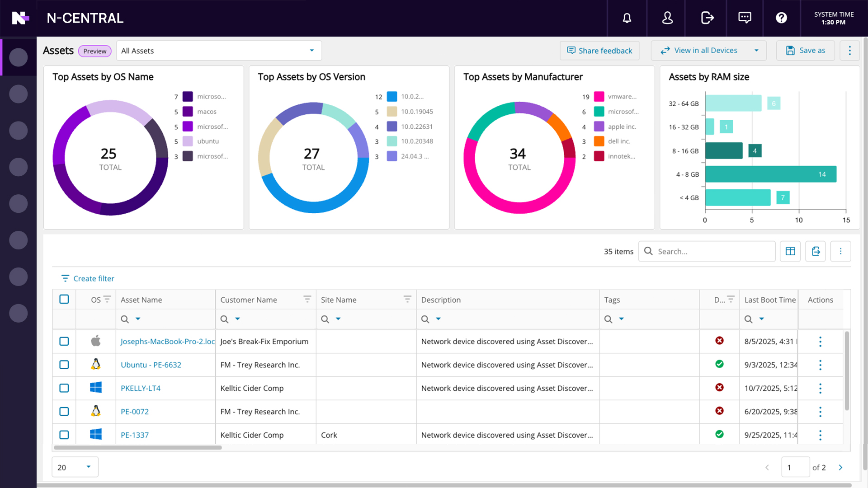Click the user profile icon in top bar
The width and height of the screenshot is (868, 488).
pyautogui.click(x=667, y=18)
